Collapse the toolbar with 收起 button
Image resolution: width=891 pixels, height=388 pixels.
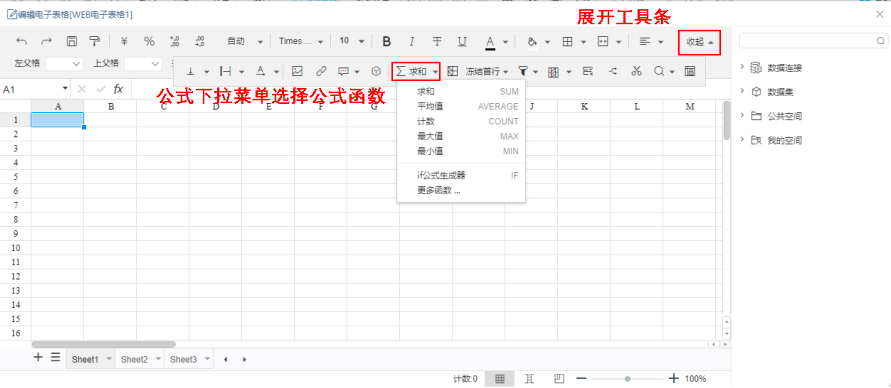point(700,42)
